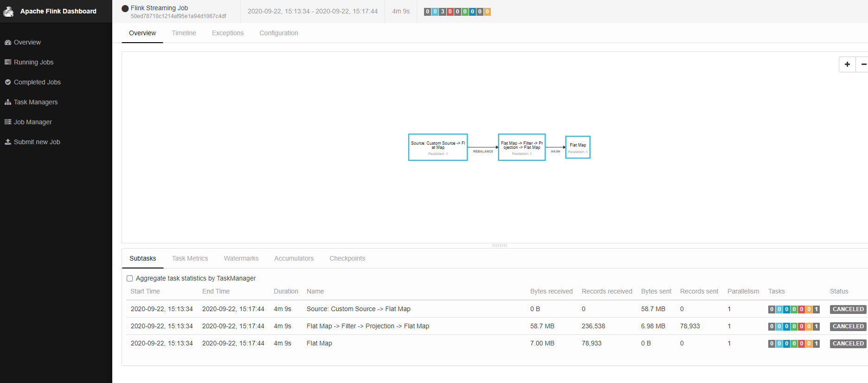868x383 pixels.
Task: Toggle Aggregate task statistics by TaskManager
Action: (x=130, y=279)
